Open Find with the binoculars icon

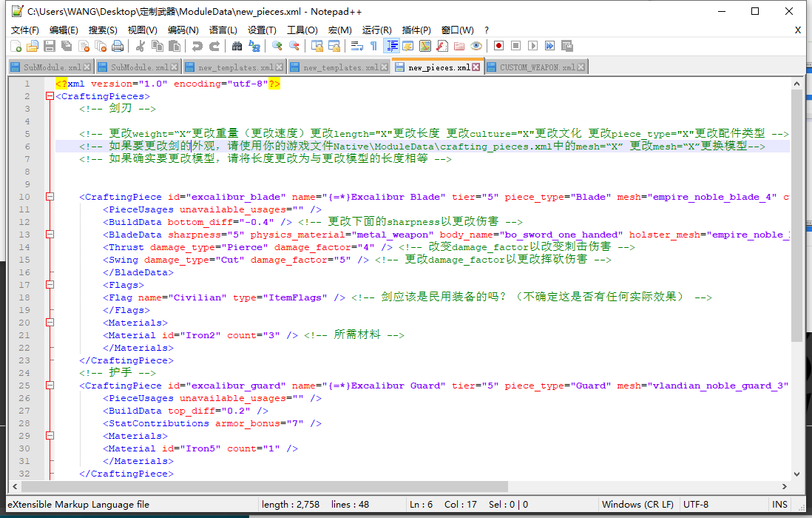point(237,46)
